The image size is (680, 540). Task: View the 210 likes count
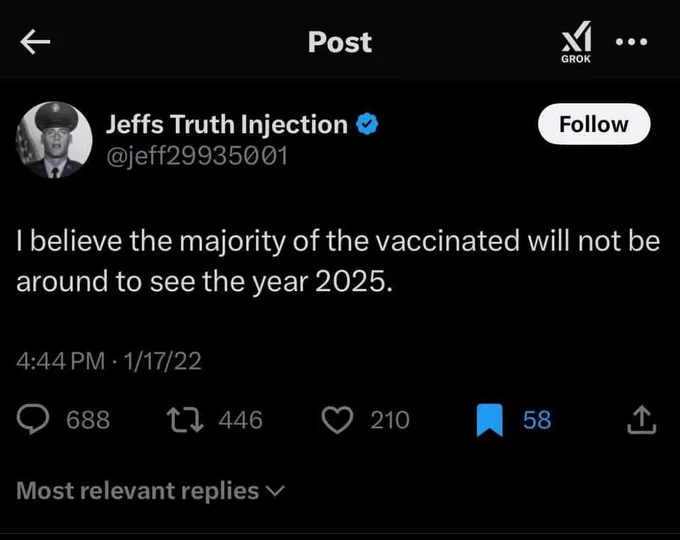[x=390, y=420]
